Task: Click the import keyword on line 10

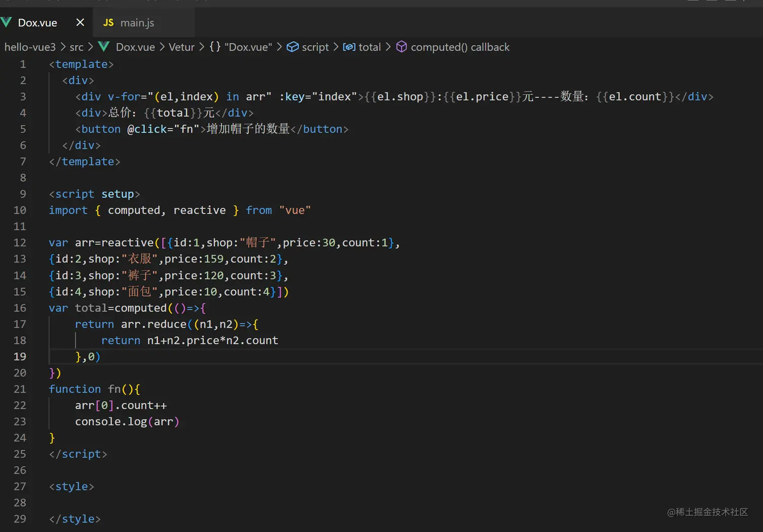Action: 68,210
